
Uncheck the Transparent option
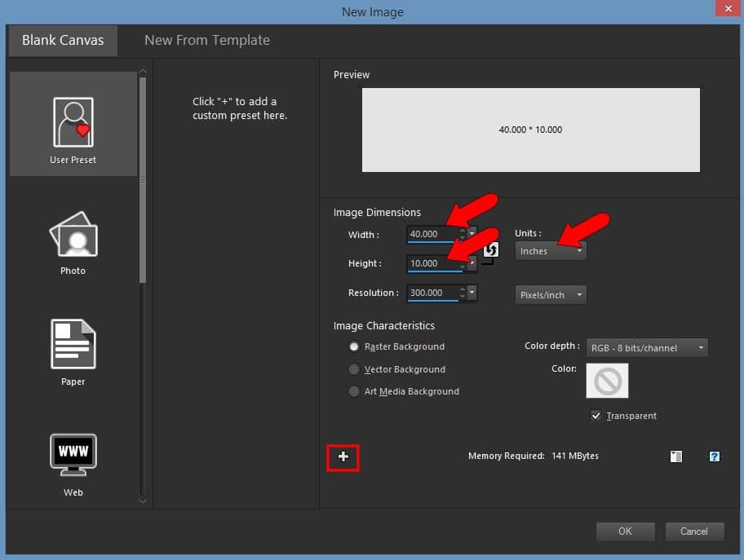(x=596, y=416)
